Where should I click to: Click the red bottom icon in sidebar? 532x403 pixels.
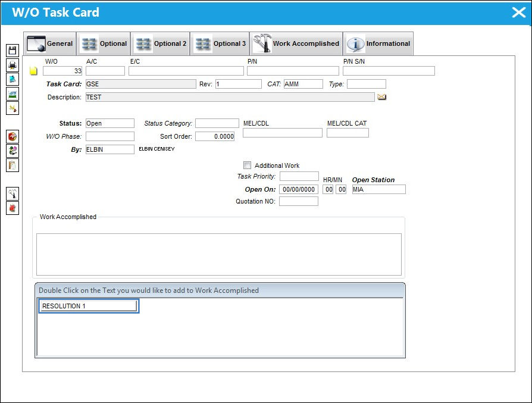(x=12, y=208)
